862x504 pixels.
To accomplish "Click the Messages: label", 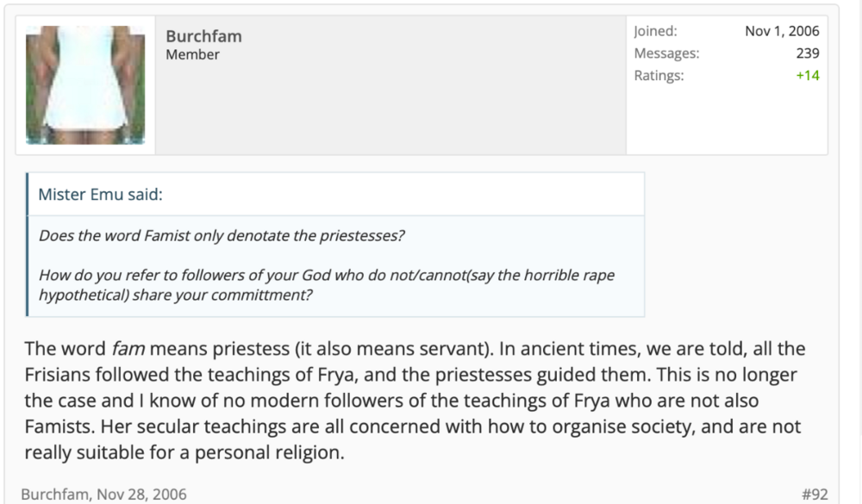I will pos(666,53).
